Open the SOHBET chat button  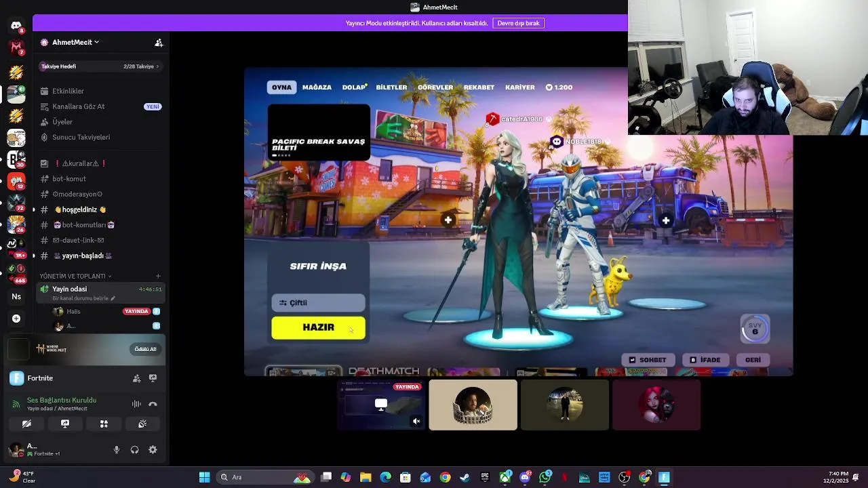(648, 360)
